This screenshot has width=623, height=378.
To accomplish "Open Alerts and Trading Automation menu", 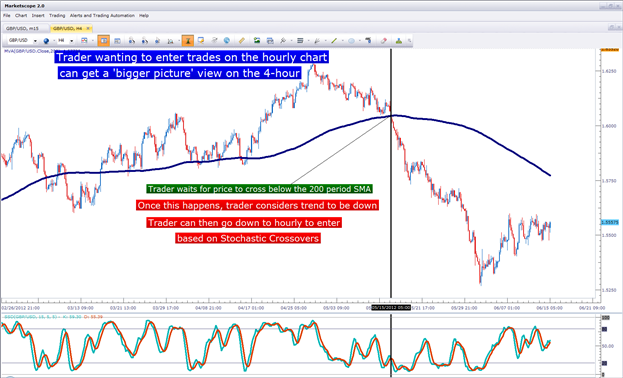I will [x=102, y=16].
